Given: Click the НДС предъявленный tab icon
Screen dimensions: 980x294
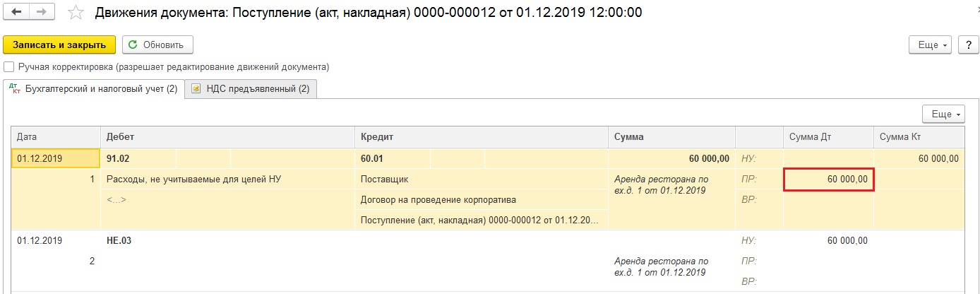Looking at the screenshot, I should pyautogui.click(x=195, y=89).
